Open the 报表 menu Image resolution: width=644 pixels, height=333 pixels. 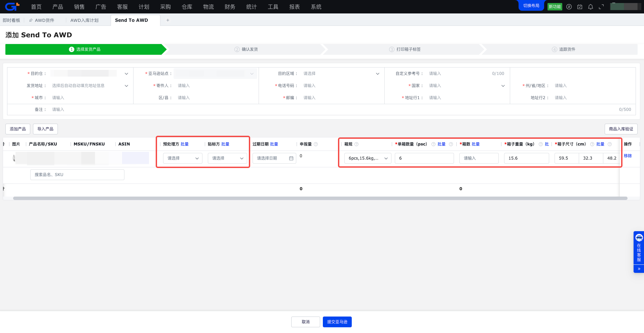295,7
